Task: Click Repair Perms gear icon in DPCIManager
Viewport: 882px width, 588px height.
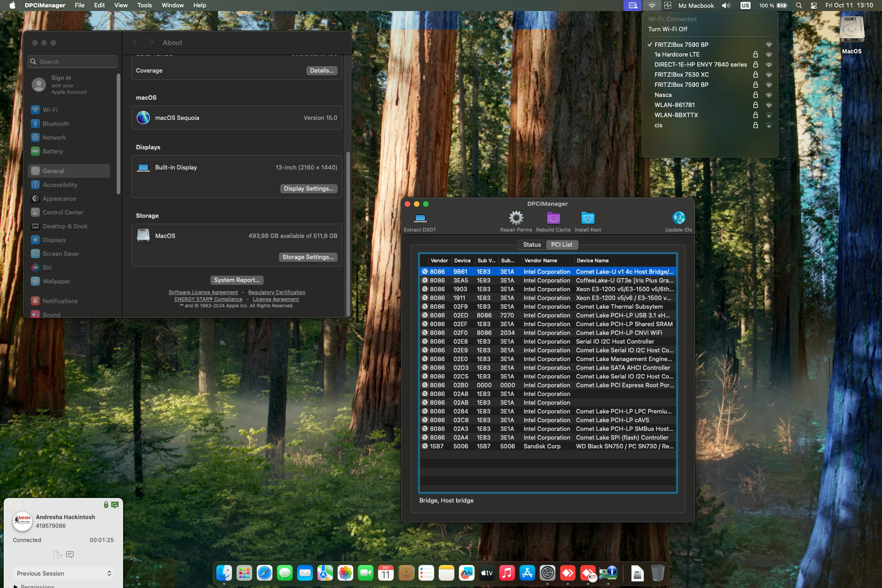Action: 516,218
